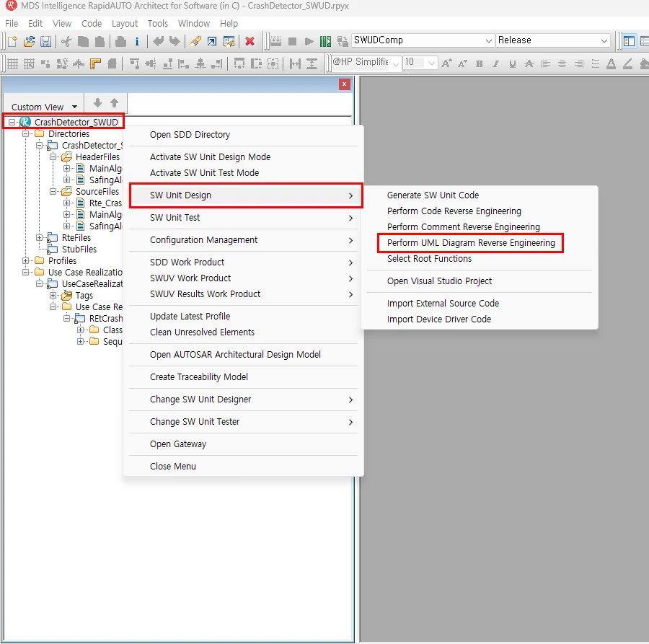
Task: Select the HeaderFiles tree folder
Action: pyautogui.click(x=97, y=157)
